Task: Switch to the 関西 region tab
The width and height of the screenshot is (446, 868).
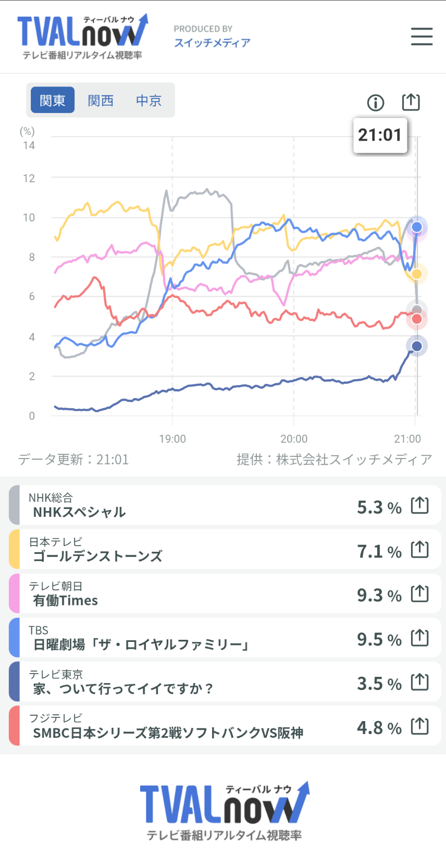Action: pos(101,100)
